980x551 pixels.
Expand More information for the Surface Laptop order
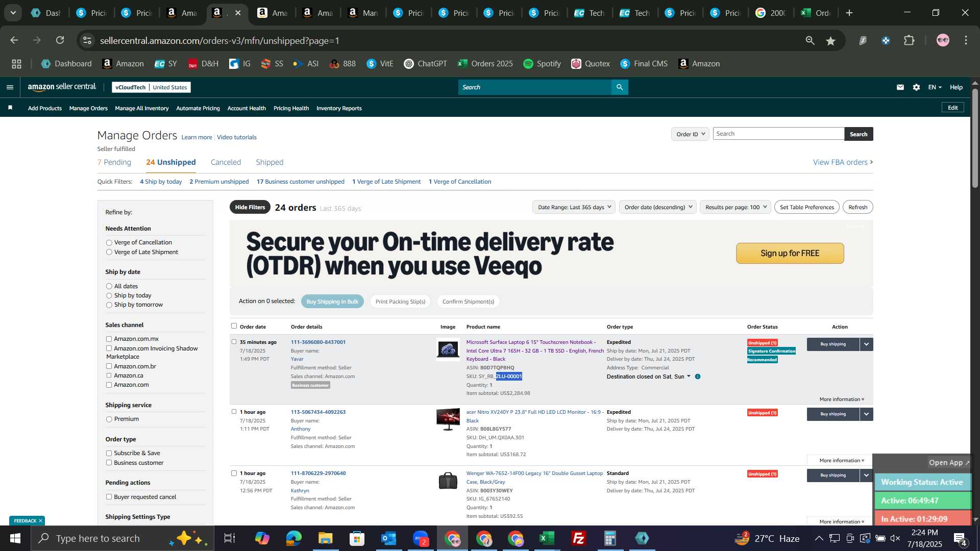pos(842,399)
